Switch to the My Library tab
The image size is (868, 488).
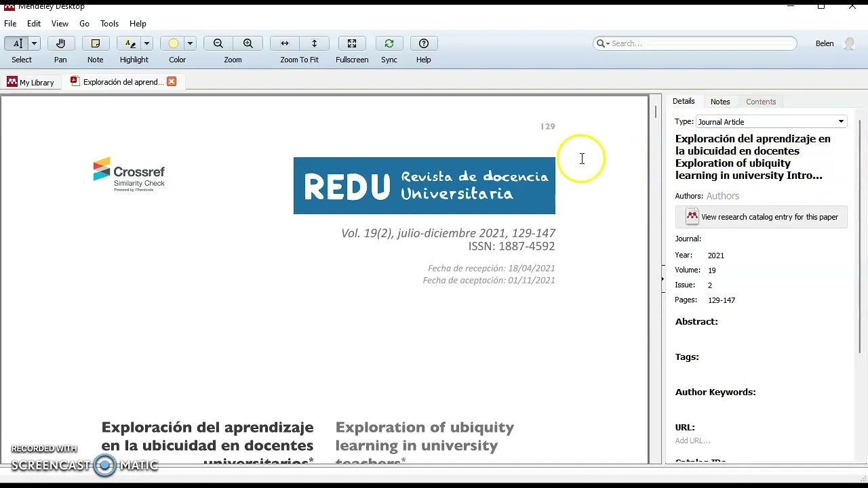pos(31,82)
